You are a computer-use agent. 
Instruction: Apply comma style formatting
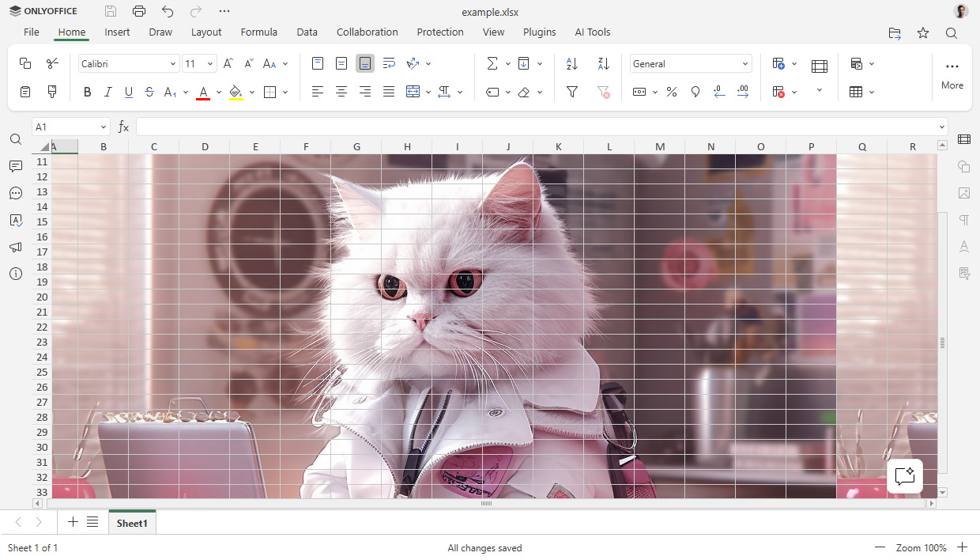[x=695, y=92]
